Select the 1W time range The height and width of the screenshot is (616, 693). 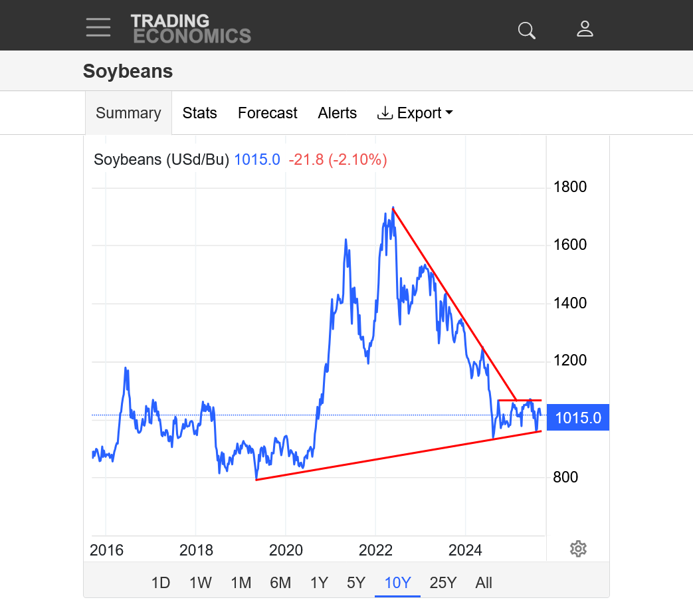201,583
